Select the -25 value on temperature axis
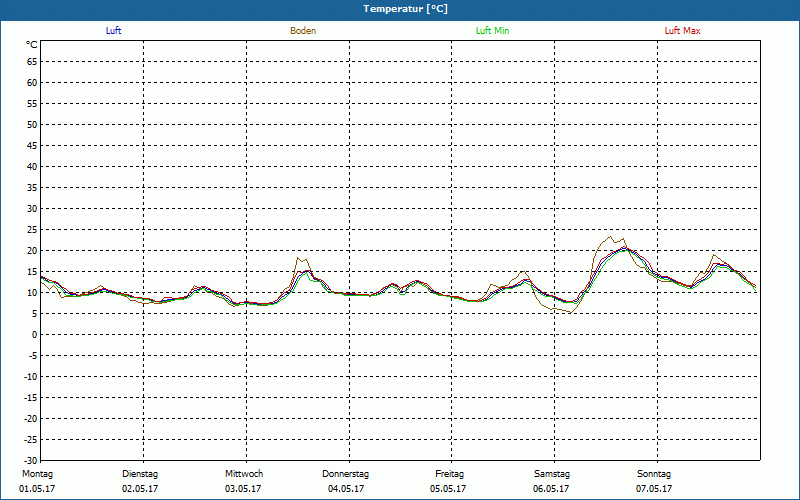The width and height of the screenshot is (800, 500). tap(31, 439)
